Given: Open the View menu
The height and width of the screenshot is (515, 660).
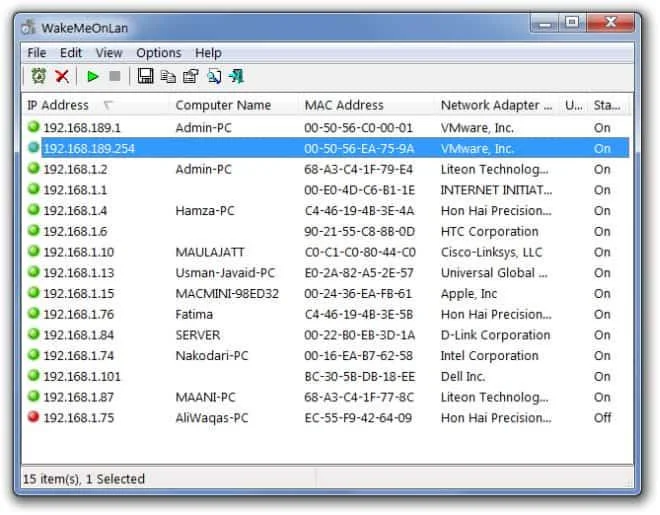Looking at the screenshot, I should click(x=109, y=53).
